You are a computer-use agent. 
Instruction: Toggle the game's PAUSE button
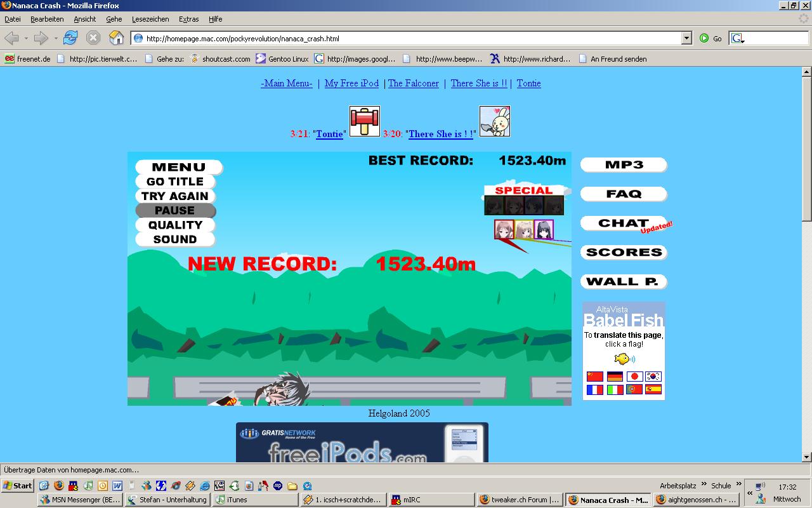click(175, 211)
